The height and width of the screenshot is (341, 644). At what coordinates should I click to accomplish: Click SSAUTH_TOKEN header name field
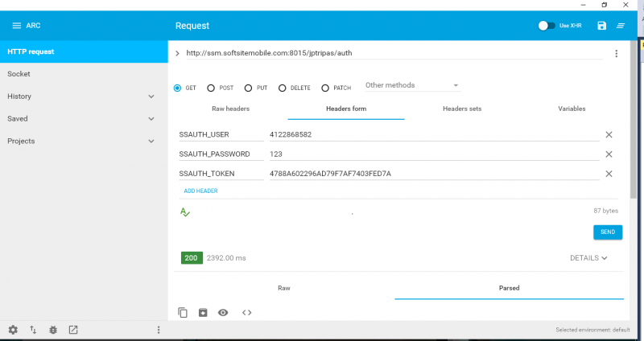point(221,174)
